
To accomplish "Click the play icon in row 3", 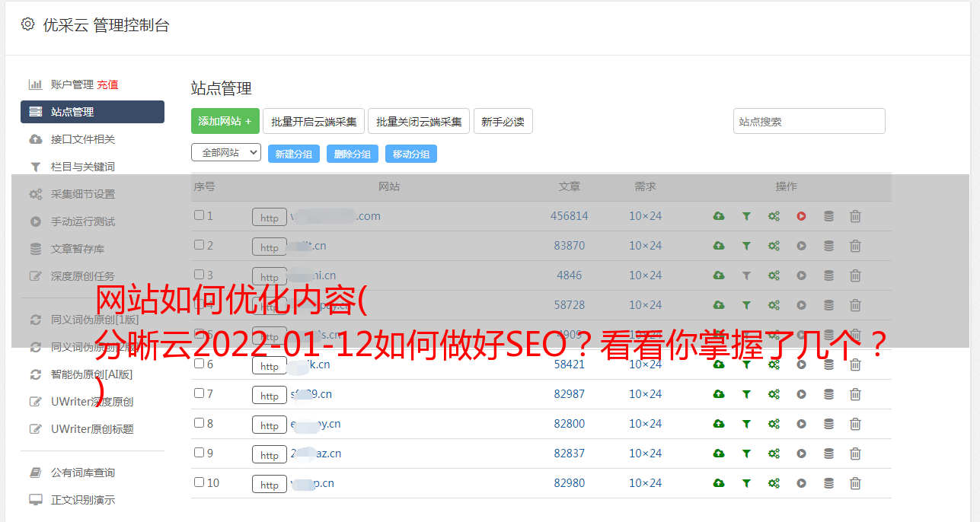I will (801, 275).
